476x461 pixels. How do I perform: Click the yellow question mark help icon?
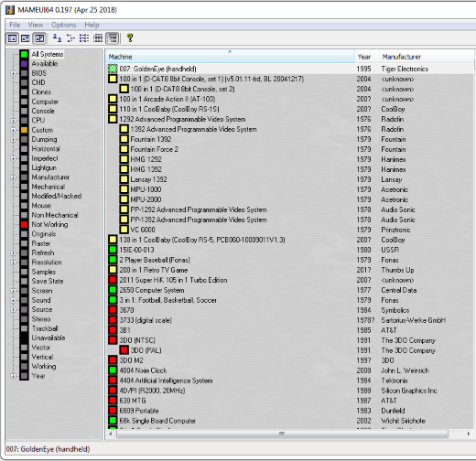point(130,38)
